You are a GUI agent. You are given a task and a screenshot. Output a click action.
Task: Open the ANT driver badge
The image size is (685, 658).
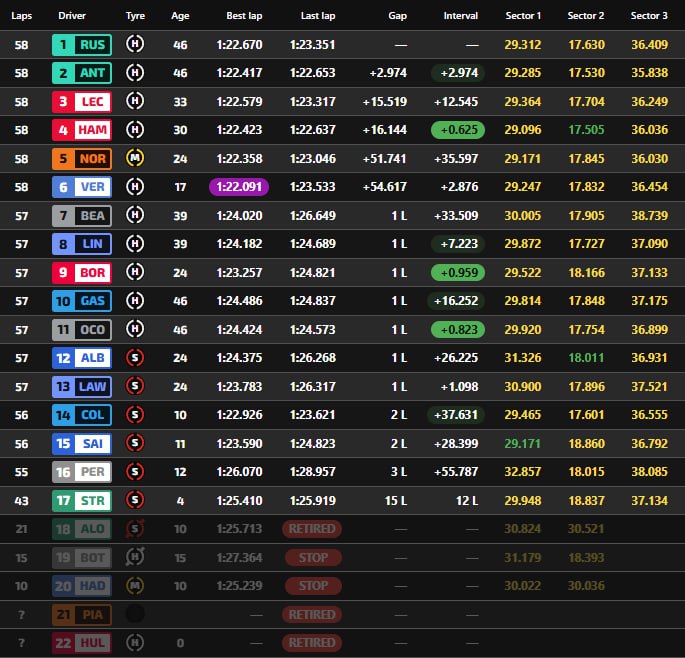click(x=80, y=73)
